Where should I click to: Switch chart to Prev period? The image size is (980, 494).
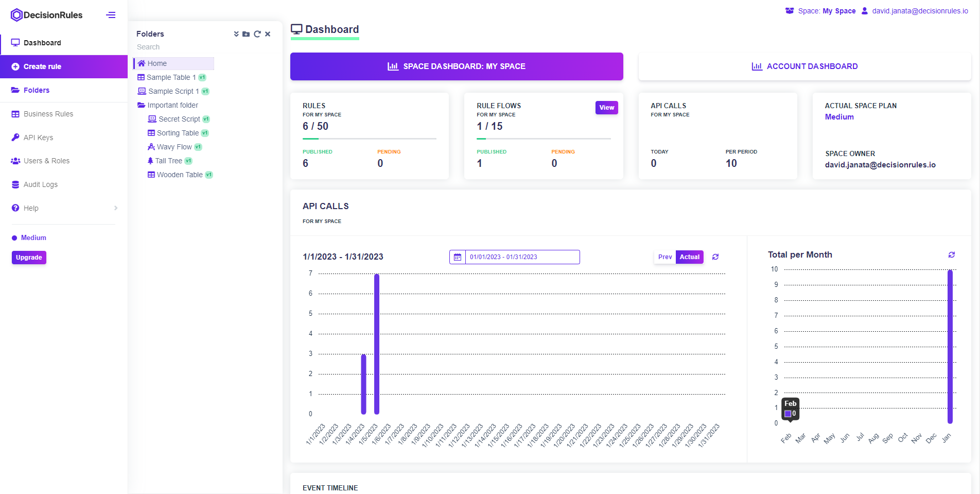pyautogui.click(x=664, y=257)
